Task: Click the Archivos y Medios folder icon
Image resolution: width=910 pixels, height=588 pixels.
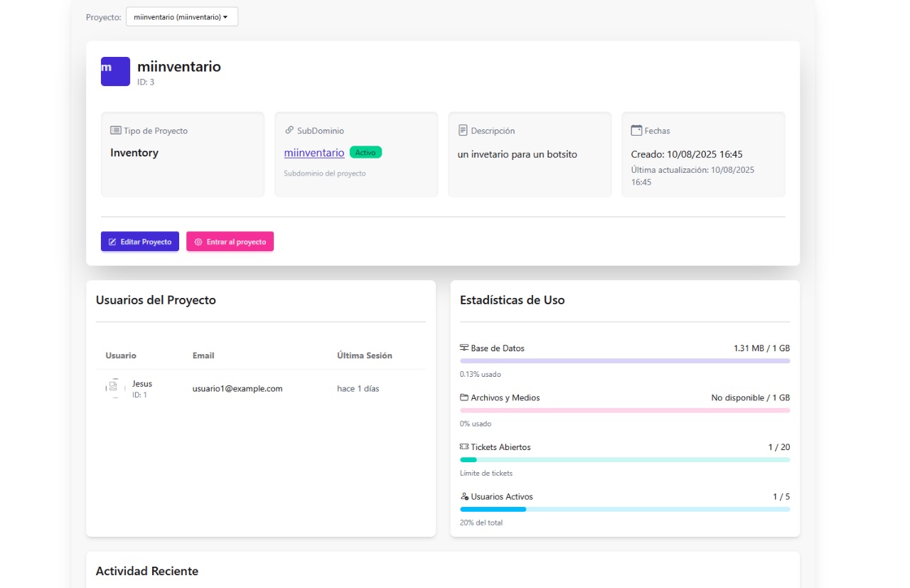Action: 464,398
